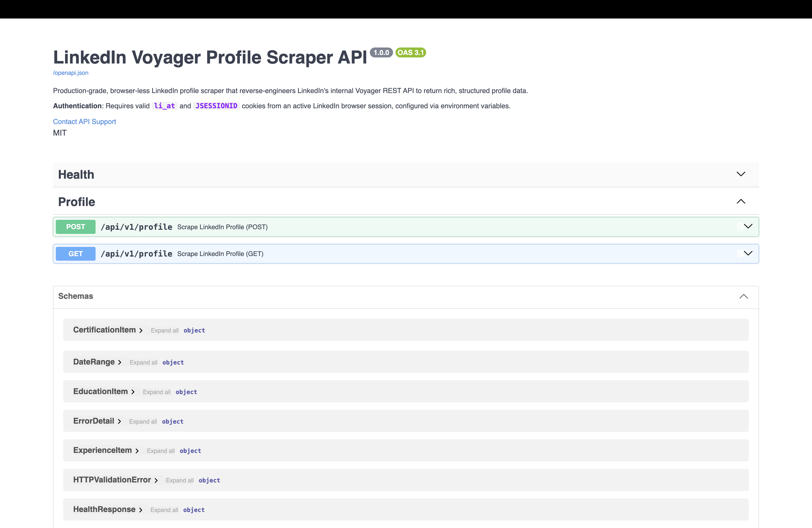Click the green POST method badge
The image size is (812, 528).
coord(75,227)
